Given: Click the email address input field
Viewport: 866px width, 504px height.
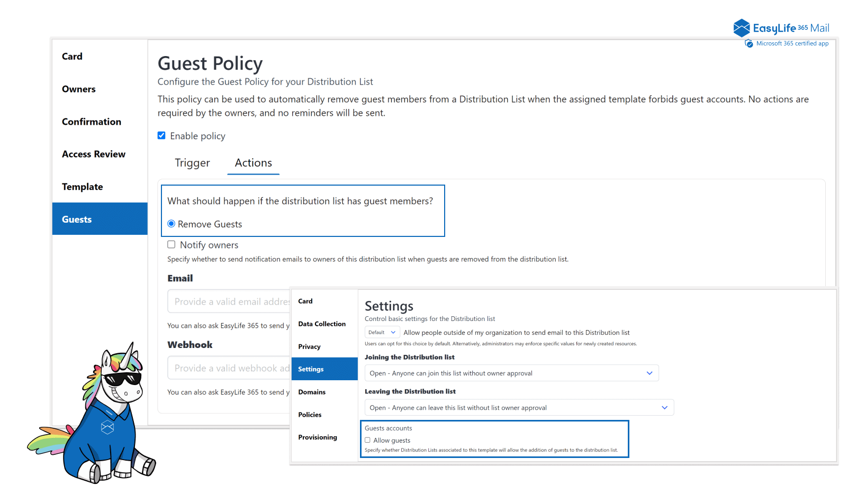Looking at the screenshot, I should [x=228, y=301].
